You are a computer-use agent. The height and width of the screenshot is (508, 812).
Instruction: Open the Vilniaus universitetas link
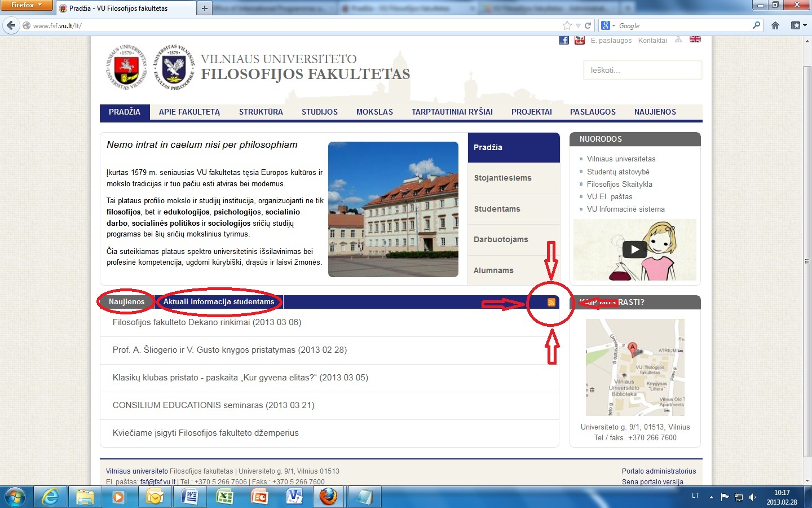tap(621, 159)
